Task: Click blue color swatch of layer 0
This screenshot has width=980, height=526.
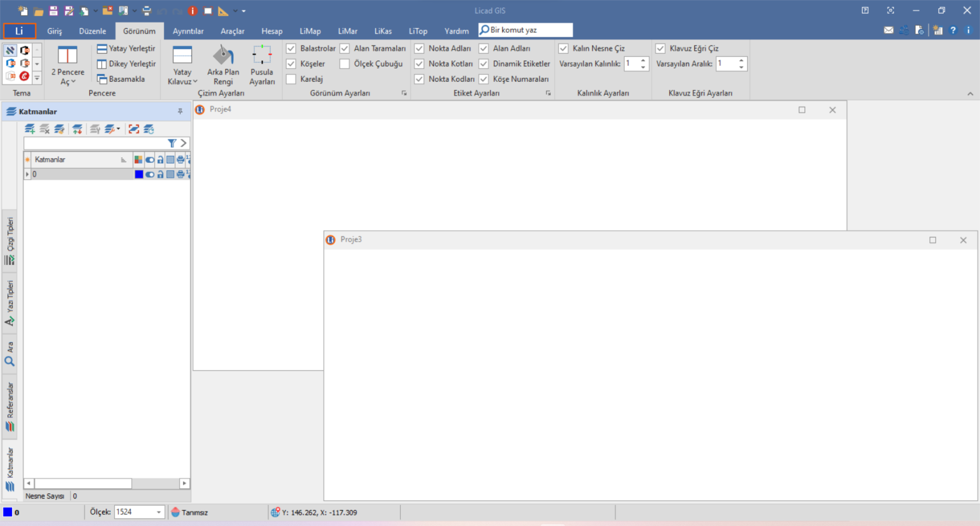Action: tap(139, 174)
